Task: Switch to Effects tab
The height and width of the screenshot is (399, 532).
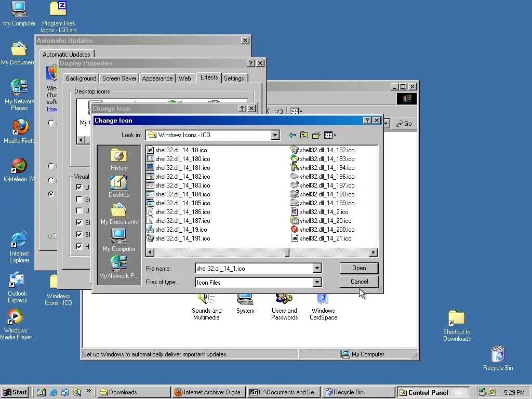Action: click(x=209, y=77)
